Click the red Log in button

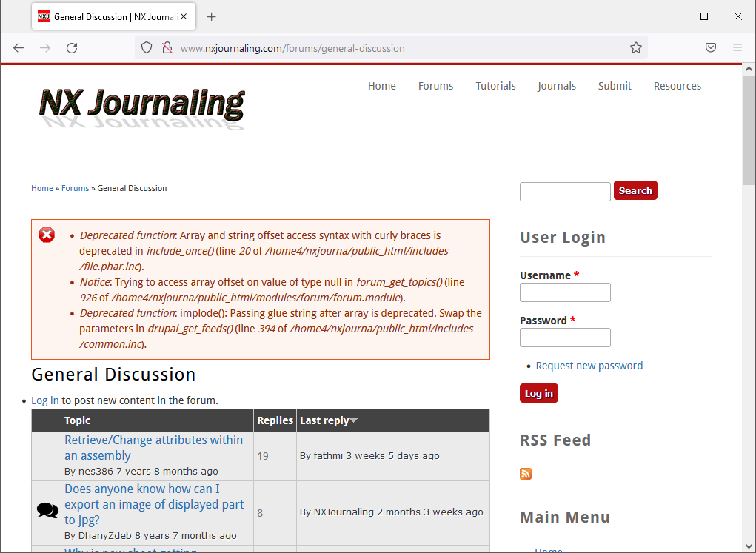click(x=538, y=393)
